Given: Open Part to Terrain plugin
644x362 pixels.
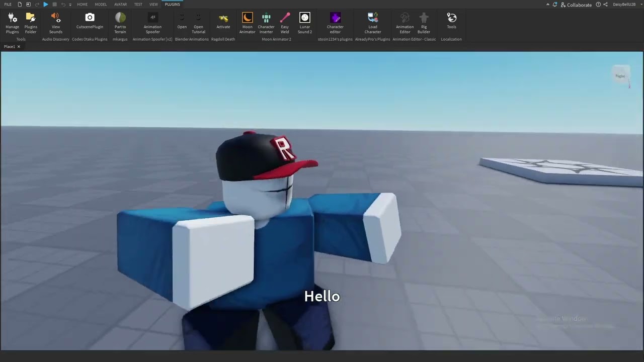Looking at the screenshot, I should (120, 23).
